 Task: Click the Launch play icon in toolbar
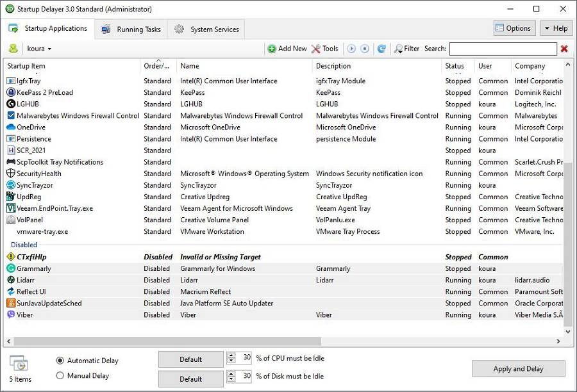click(x=353, y=48)
